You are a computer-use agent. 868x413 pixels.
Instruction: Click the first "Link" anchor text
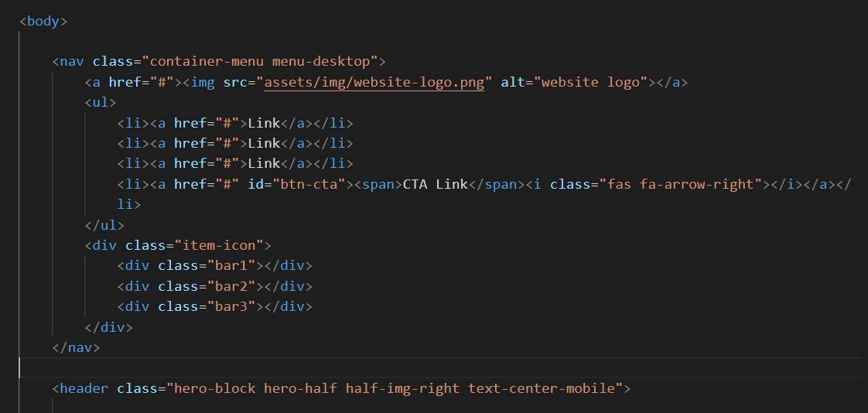[264, 123]
